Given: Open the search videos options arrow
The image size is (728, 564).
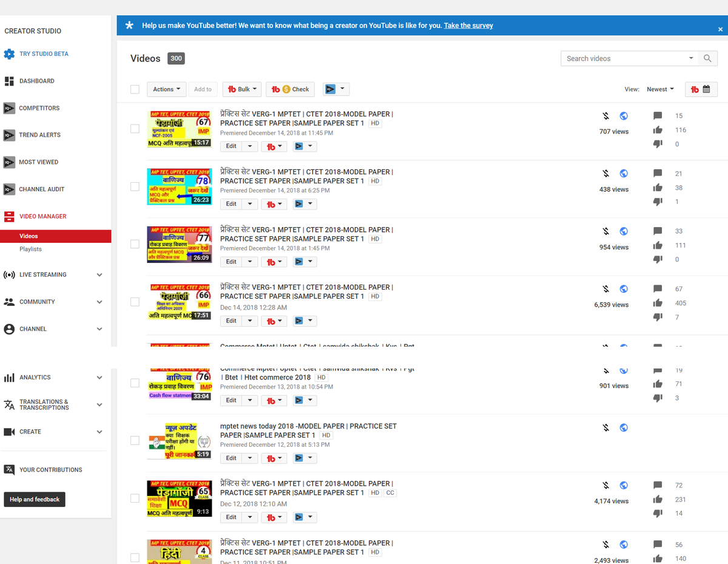Looking at the screenshot, I should pos(691,58).
